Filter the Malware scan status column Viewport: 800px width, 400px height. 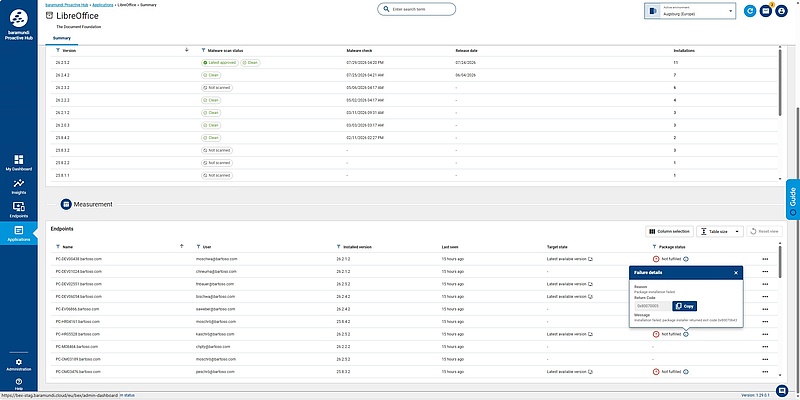(x=204, y=51)
